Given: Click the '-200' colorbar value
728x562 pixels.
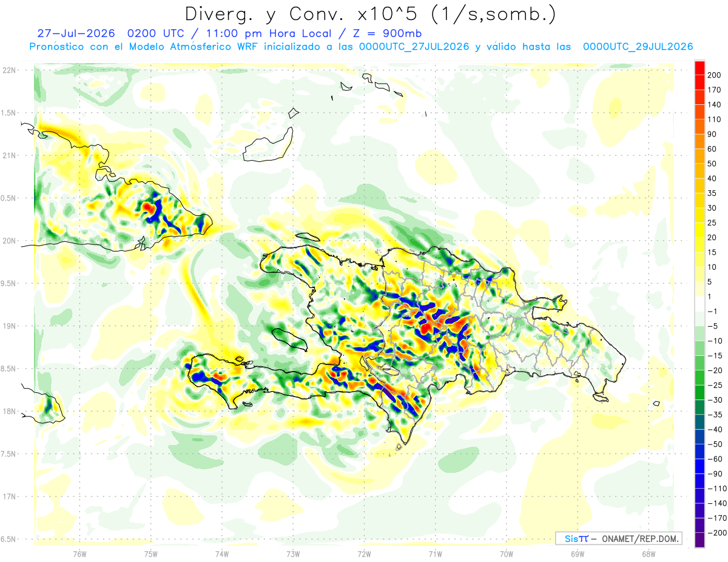Looking at the screenshot, I should click(716, 532).
